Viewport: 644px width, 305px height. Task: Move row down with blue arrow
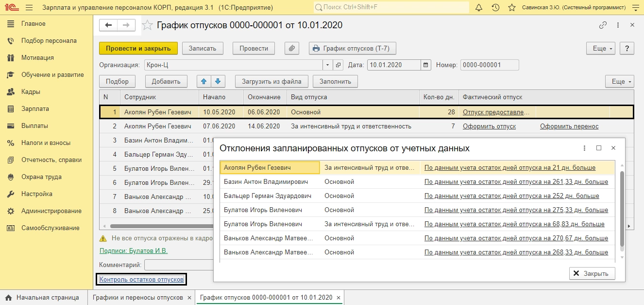point(218,82)
